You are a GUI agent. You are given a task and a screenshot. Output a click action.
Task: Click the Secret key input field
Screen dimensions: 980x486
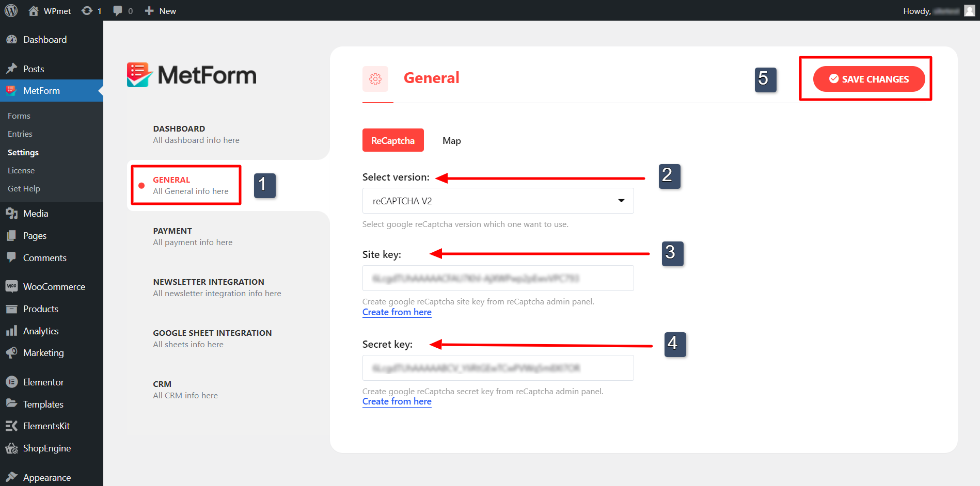tap(498, 368)
